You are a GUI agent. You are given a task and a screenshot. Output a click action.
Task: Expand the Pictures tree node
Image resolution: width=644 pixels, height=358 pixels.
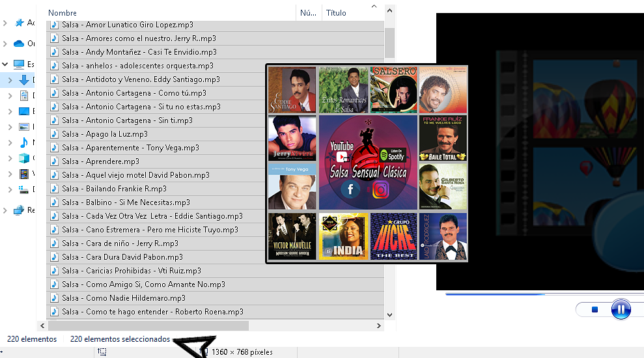click(x=10, y=128)
